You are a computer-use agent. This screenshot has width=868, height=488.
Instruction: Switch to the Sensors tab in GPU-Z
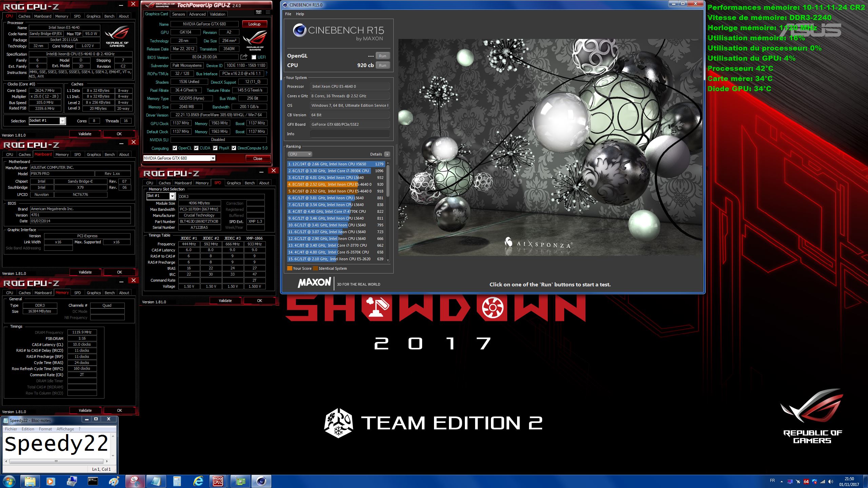[x=178, y=14]
